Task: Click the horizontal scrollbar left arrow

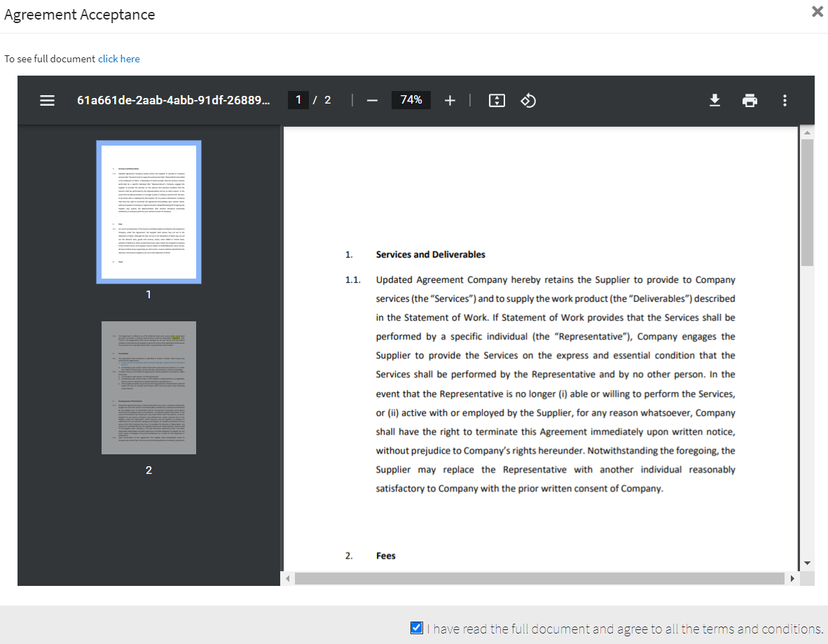Action: pos(288,579)
